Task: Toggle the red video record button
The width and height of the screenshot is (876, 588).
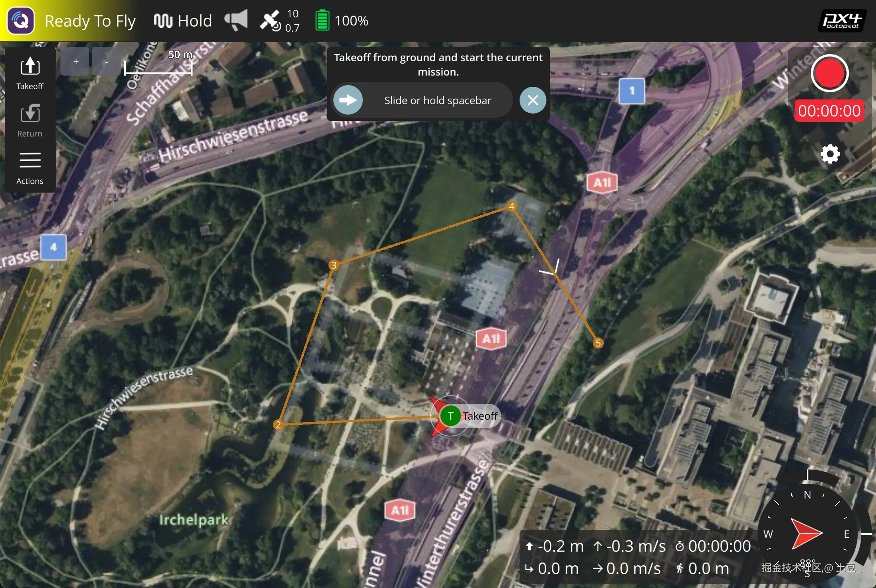Action: point(829,74)
